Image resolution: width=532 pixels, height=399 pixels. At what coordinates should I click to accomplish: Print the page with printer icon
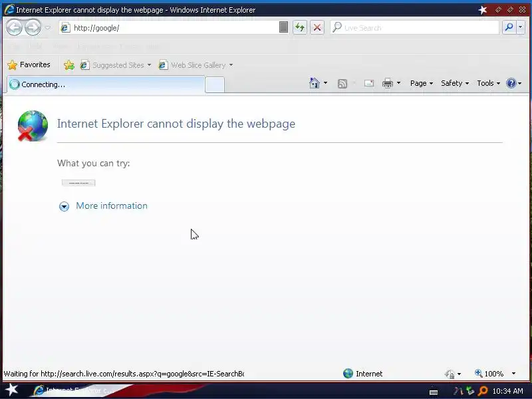pos(388,83)
